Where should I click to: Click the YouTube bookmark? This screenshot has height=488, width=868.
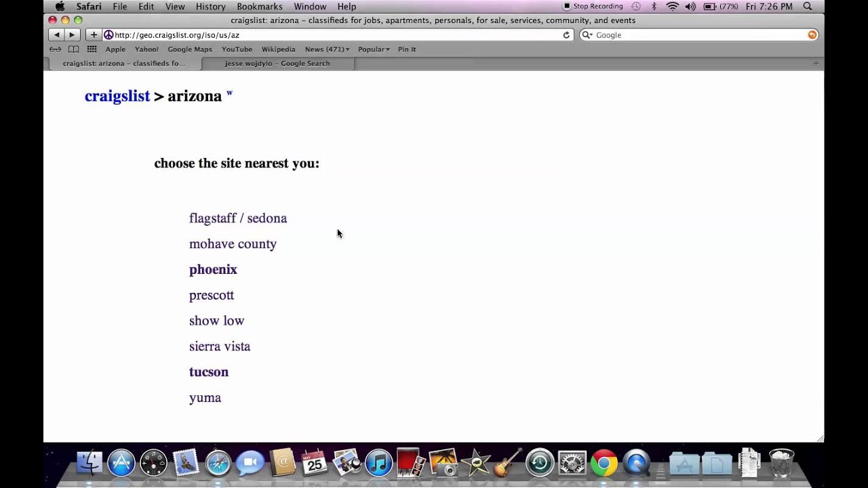pos(237,49)
